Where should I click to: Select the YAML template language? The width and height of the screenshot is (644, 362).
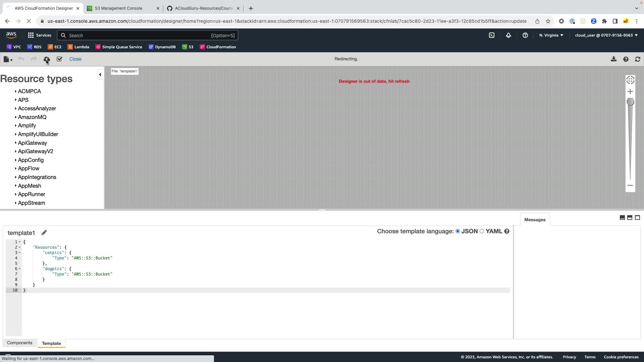pos(482,231)
